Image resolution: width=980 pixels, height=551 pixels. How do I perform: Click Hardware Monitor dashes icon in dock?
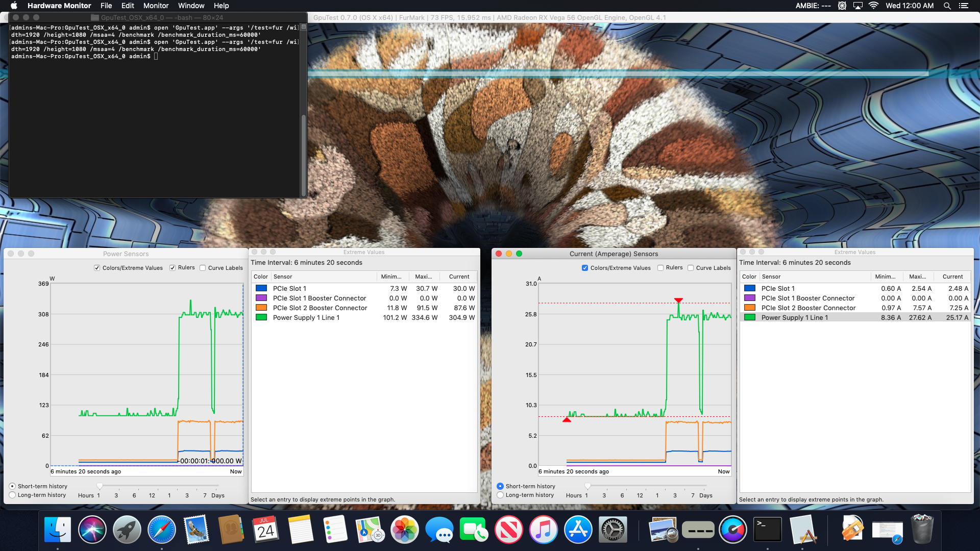coord(698,530)
